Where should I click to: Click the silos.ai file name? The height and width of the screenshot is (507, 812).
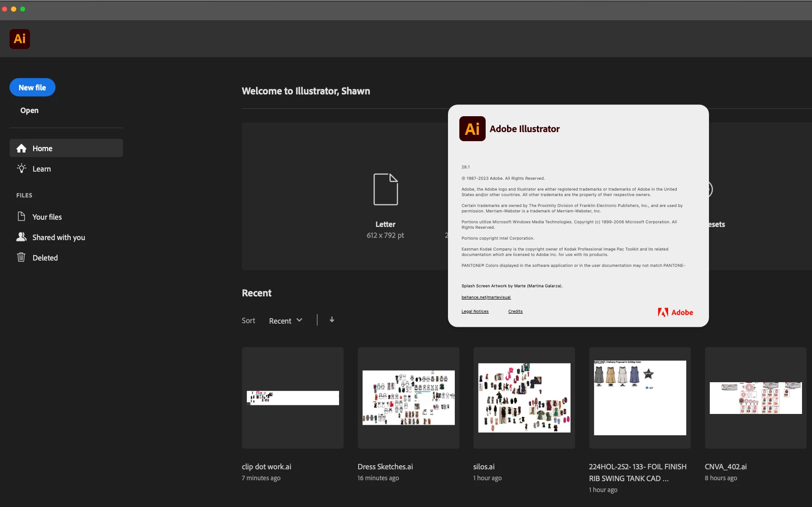[484, 467]
